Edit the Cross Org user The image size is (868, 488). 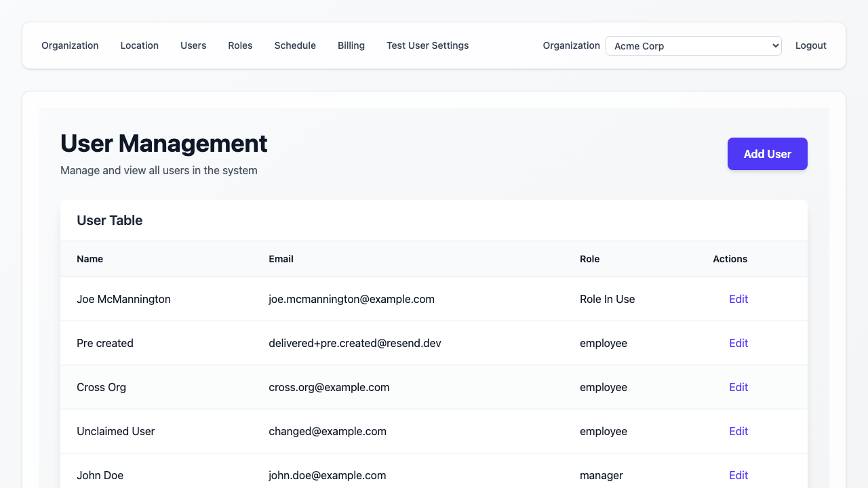(738, 387)
